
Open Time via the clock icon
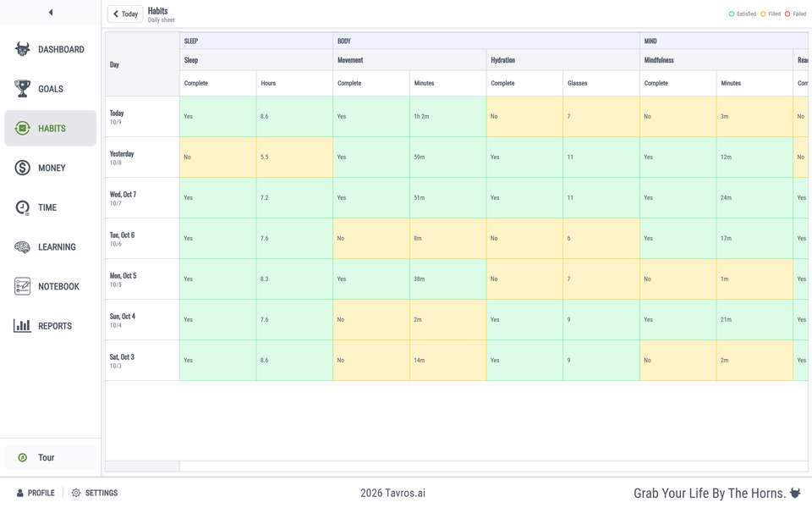tap(22, 207)
